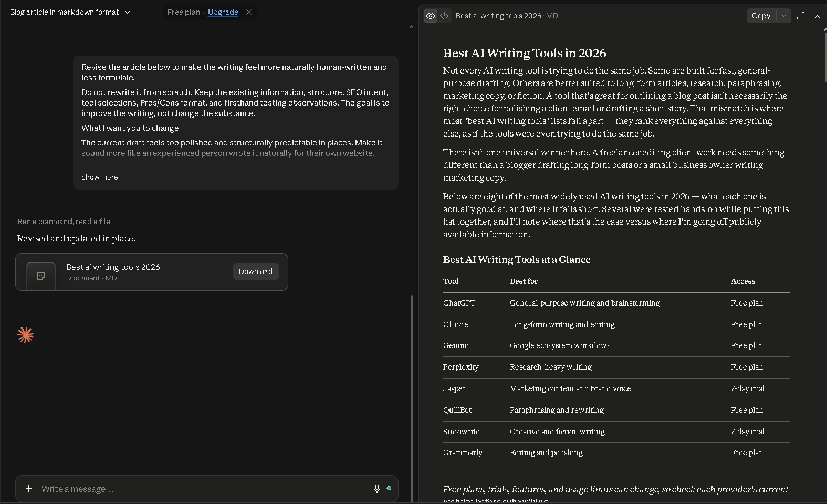Click the chat pane vertical scrollbar thumb
The image size is (827, 504).
coord(412,398)
